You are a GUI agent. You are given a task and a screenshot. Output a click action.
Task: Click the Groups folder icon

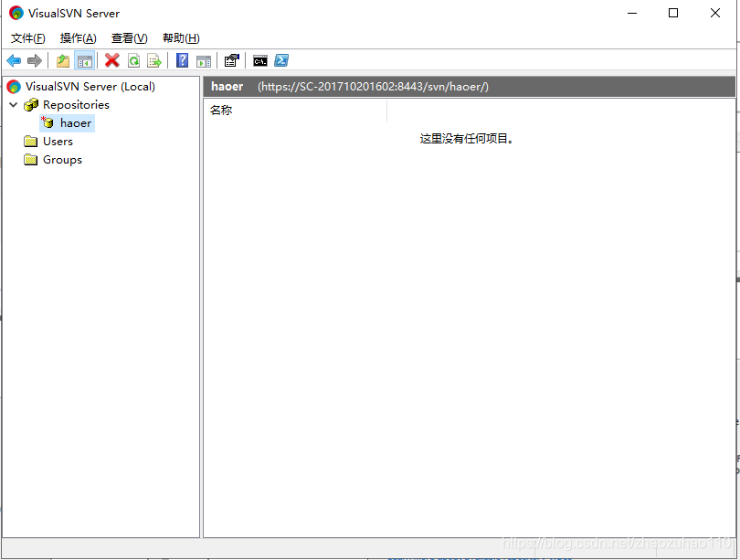coord(31,160)
